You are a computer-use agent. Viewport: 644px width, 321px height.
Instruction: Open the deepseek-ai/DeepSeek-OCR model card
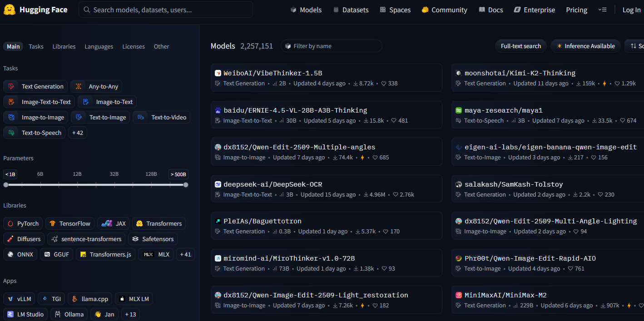point(326,189)
